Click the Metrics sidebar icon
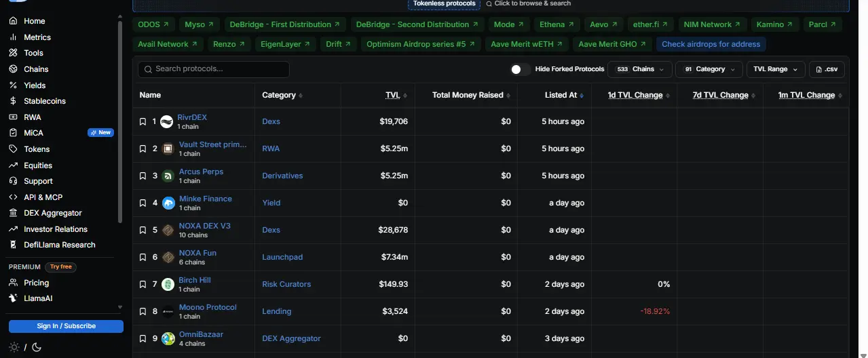868x358 pixels. [x=13, y=37]
